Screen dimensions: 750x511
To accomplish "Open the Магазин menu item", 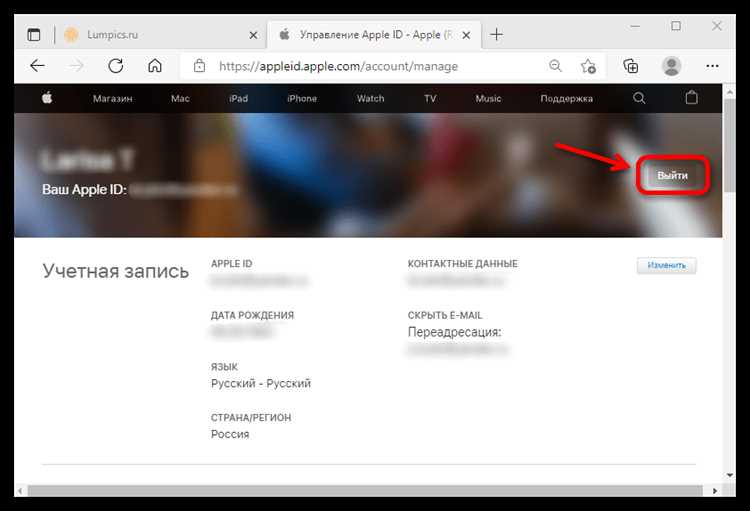I will click(x=112, y=99).
